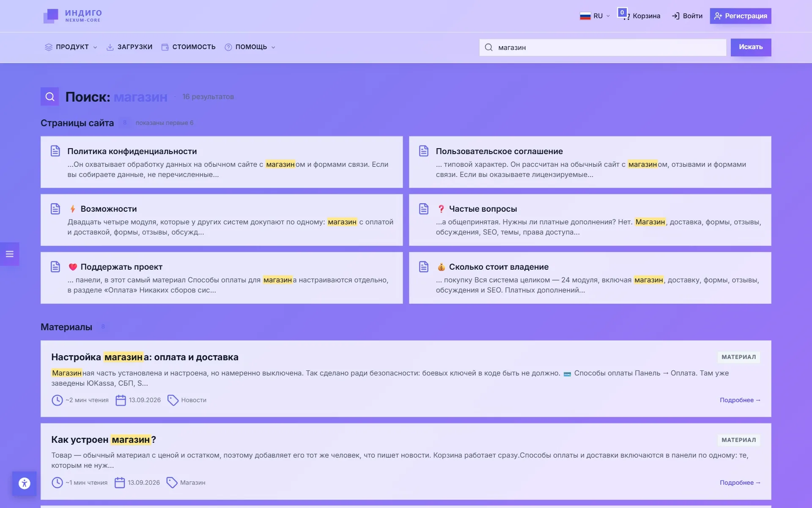The height and width of the screenshot is (508, 812).
Task: Click the Индиго Nexum-Core logo icon
Action: coord(51,16)
